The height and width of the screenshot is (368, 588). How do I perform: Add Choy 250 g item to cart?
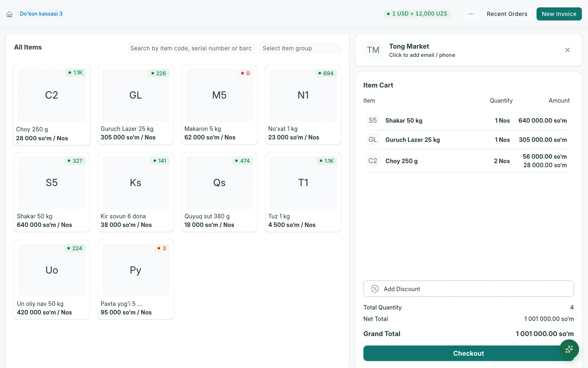(51, 105)
